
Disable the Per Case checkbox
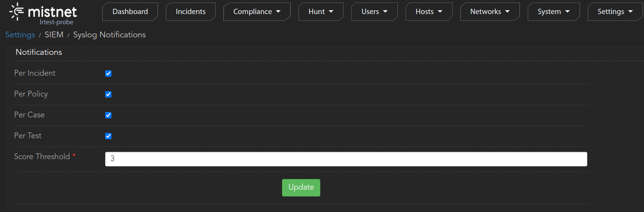point(109,115)
